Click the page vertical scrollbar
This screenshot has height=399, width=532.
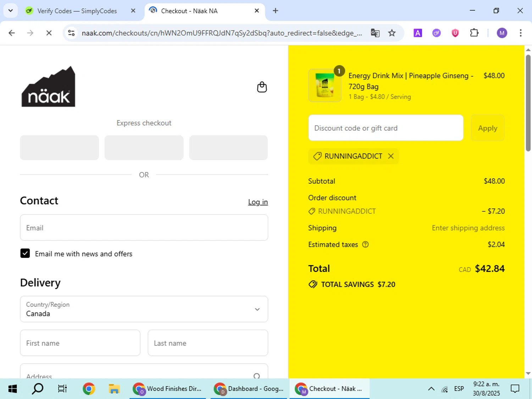pyautogui.click(x=528, y=103)
